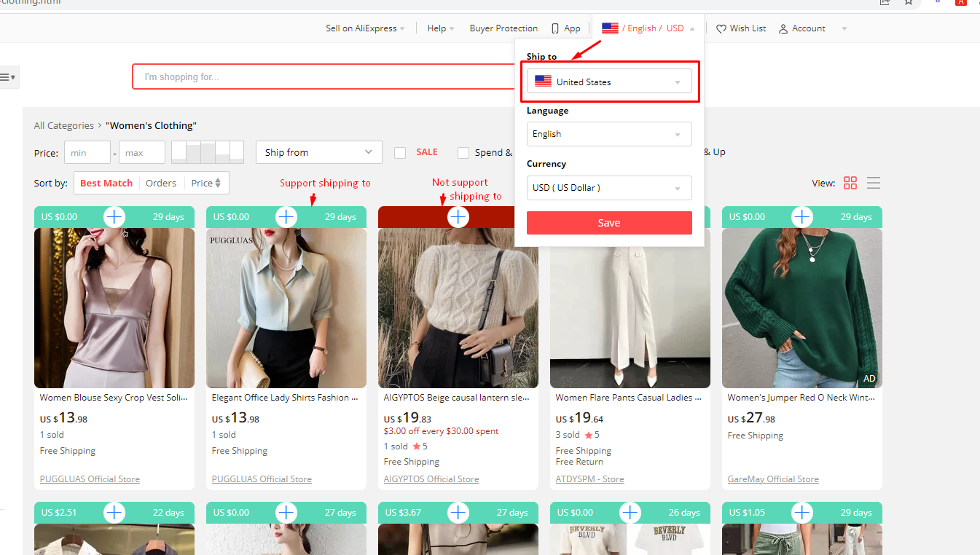Click the plus icon on Elegant Office Lady card
The width and height of the screenshot is (980, 555).
coord(286,216)
